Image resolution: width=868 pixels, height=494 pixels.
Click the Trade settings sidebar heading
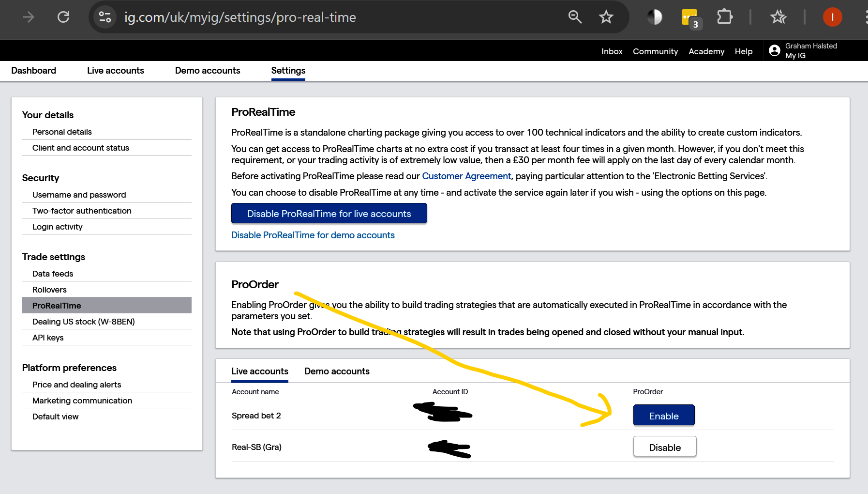pos(54,257)
